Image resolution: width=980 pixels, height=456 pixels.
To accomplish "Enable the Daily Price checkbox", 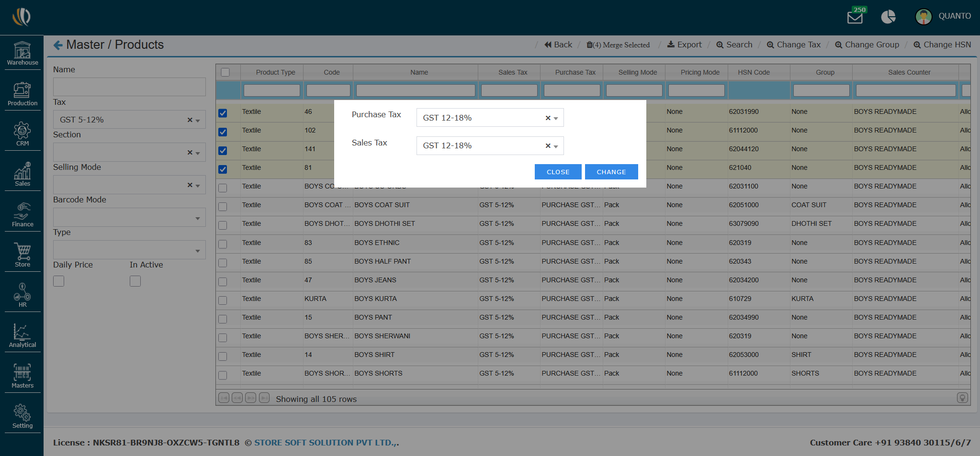I will [x=59, y=281].
